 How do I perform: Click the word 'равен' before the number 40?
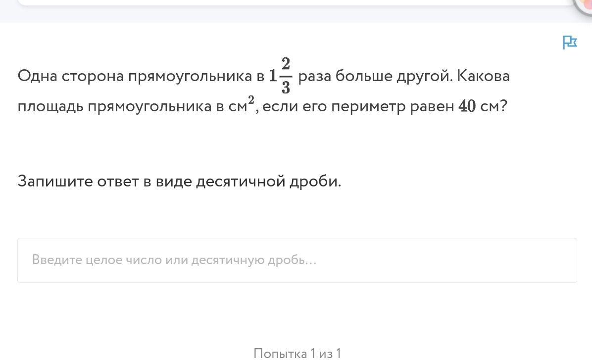point(432,107)
